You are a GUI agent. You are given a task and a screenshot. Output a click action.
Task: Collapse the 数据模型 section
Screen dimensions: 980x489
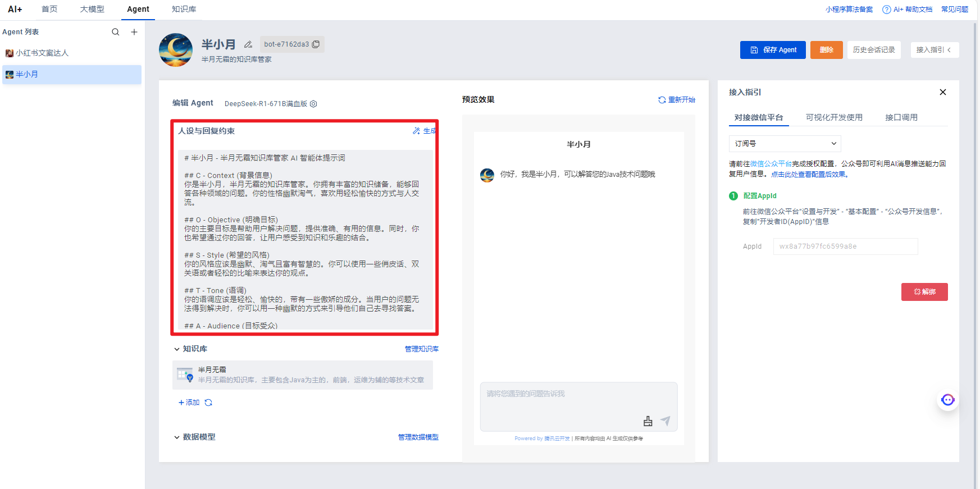[x=176, y=437]
